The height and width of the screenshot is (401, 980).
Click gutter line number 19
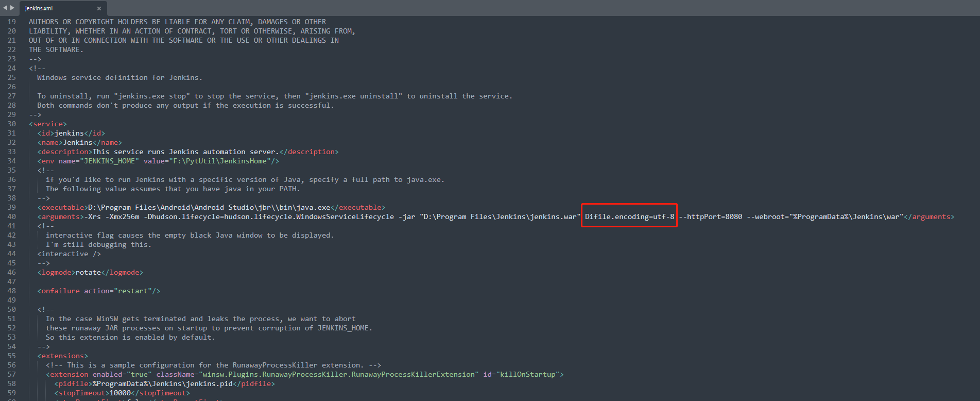click(12, 22)
